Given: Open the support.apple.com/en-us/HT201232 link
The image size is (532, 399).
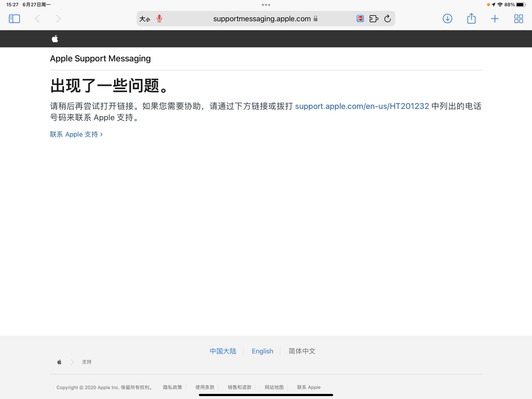Looking at the screenshot, I should 362,106.
